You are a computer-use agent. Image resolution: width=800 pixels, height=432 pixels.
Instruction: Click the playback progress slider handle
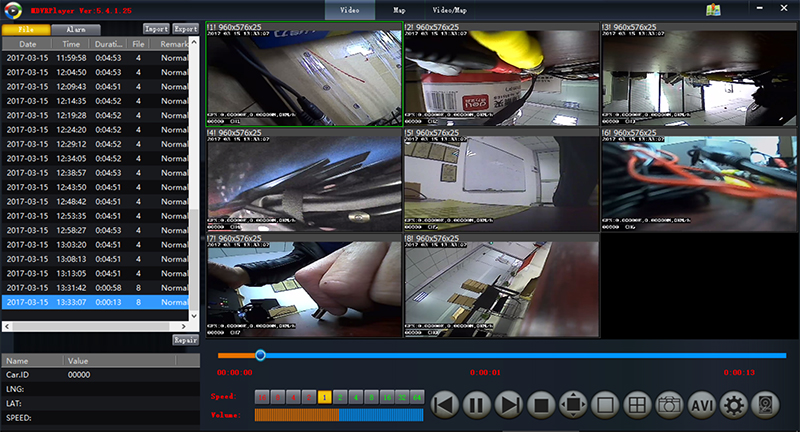[x=260, y=355]
